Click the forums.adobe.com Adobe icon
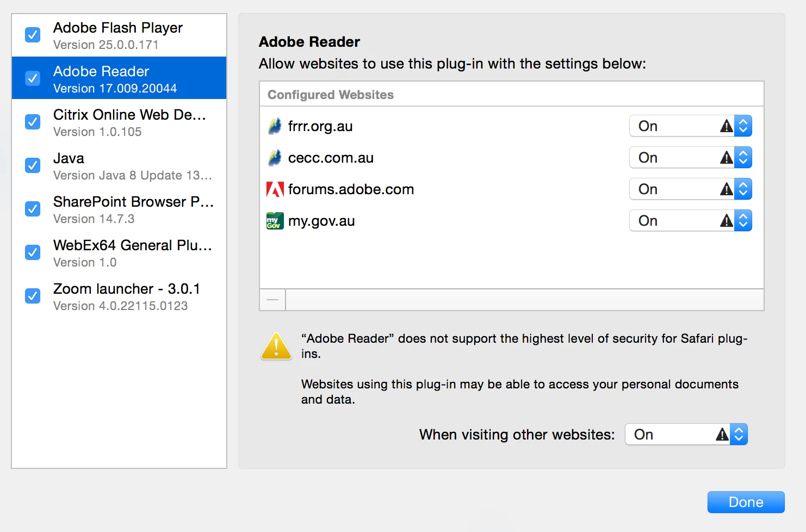The width and height of the screenshot is (806, 532). 275,189
